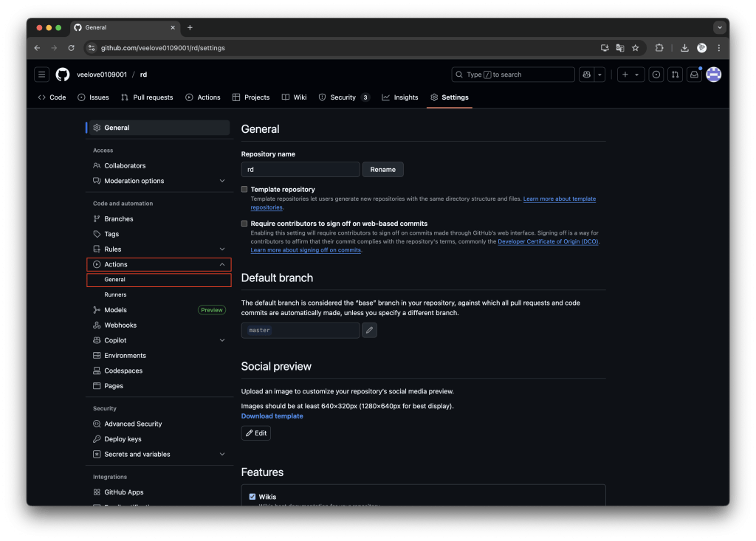Expand Moderation options in sidebar

(x=222, y=181)
